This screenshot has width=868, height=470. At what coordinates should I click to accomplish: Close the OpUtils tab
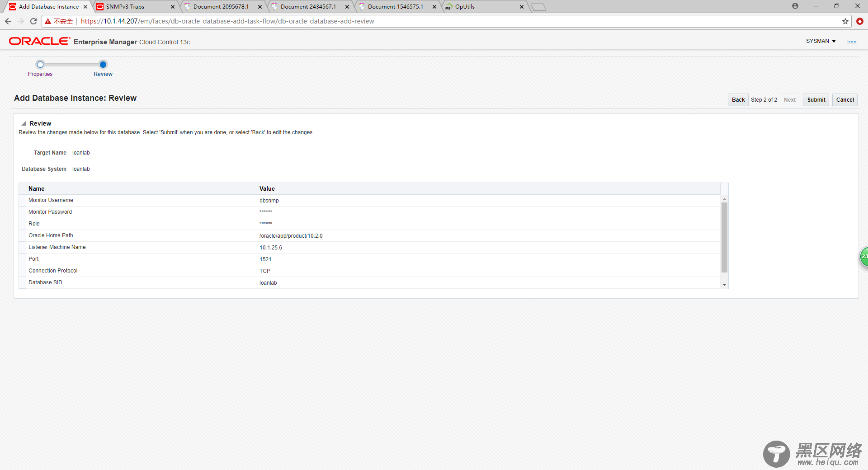click(522, 7)
